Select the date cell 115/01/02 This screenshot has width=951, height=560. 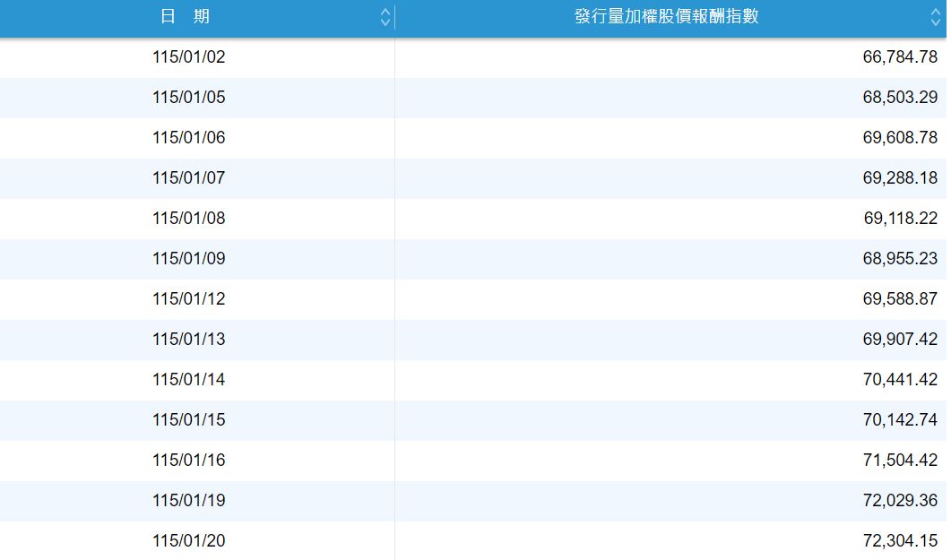[189, 57]
